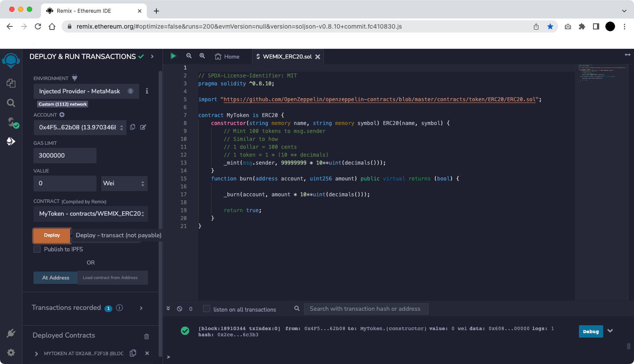Expand the Transactions recorded section
634x364 pixels.
pyautogui.click(x=141, y=308)
